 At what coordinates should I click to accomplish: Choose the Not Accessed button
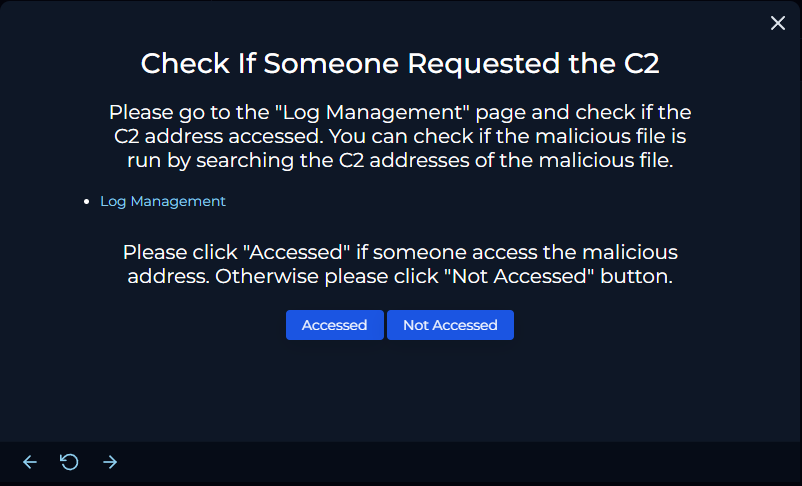pyautogui.click(x=450, y=325)
